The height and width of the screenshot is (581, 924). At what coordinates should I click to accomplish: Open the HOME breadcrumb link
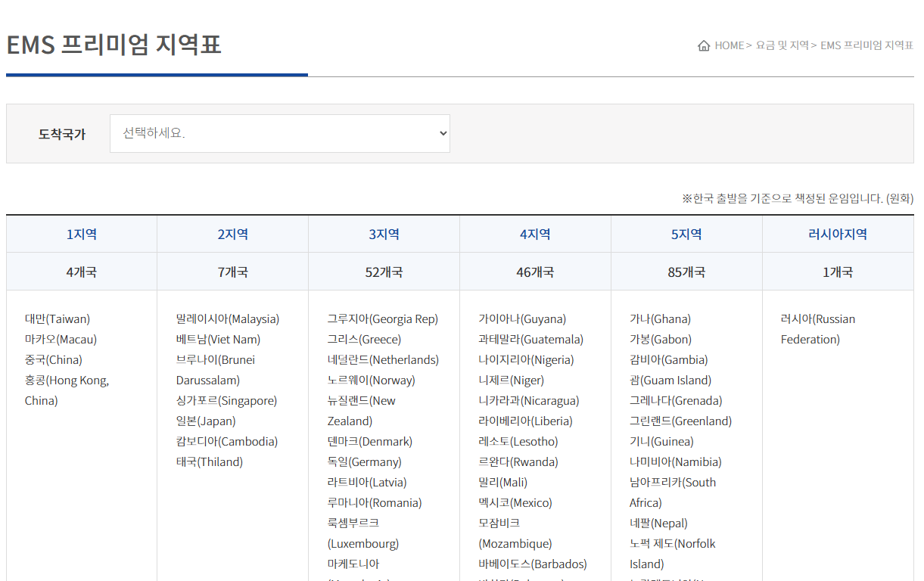pyautogui.click(x=730, y=45)
